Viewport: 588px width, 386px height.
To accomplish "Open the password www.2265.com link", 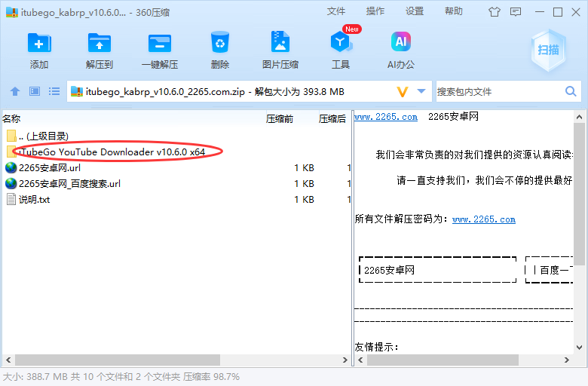I will [484, 219].
